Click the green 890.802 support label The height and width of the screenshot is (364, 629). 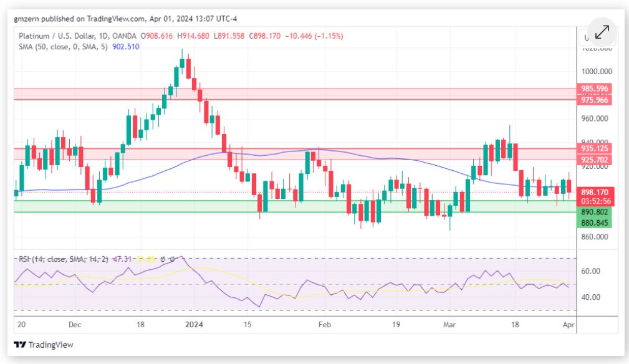point(594,213)
